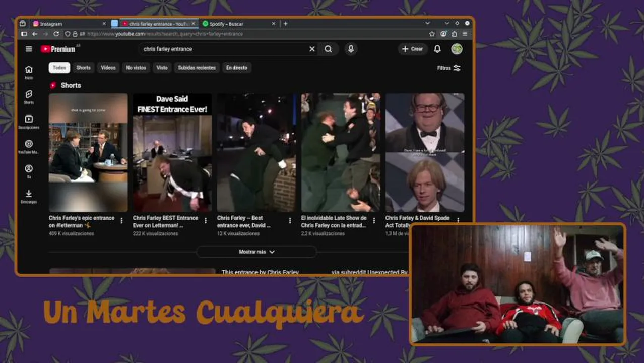Viewport: 644px width, 363px height.
Task: Open the notifications bell
Action: point(437,49)
